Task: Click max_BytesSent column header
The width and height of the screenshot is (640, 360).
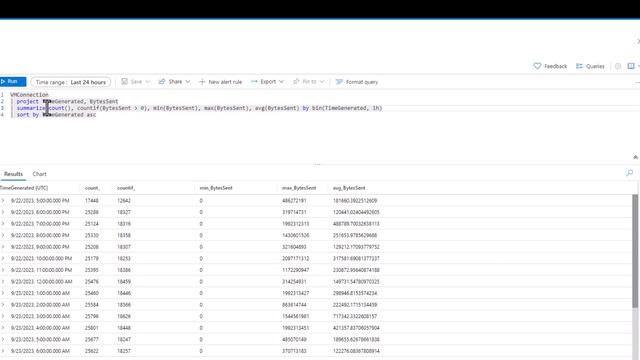Action: [299, 188]
